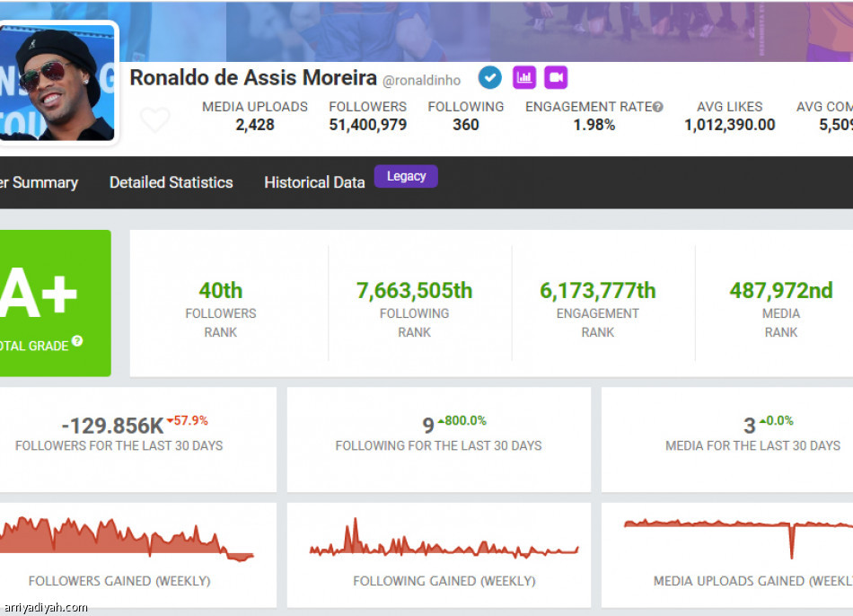The image size is (853, 616).
Task: Open the Followers Gained (Weekly) chart
Action: click(126, 549)
